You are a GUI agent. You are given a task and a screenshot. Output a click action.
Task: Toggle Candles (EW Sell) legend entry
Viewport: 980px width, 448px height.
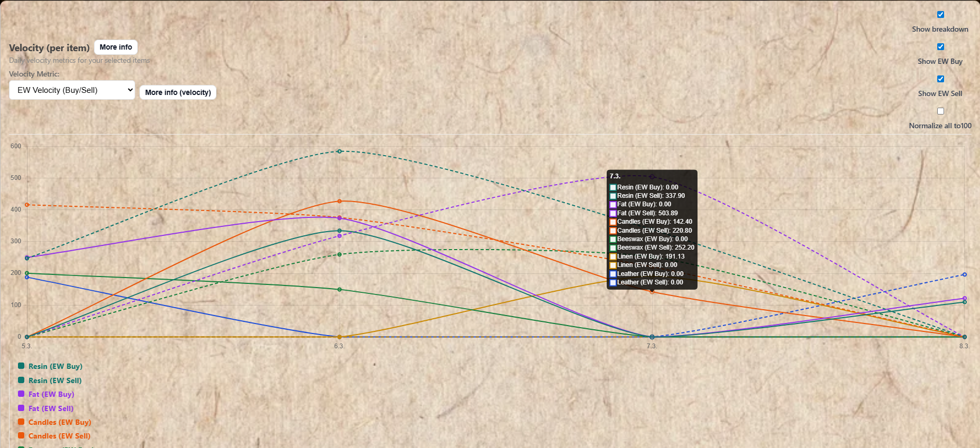(54, 436)
